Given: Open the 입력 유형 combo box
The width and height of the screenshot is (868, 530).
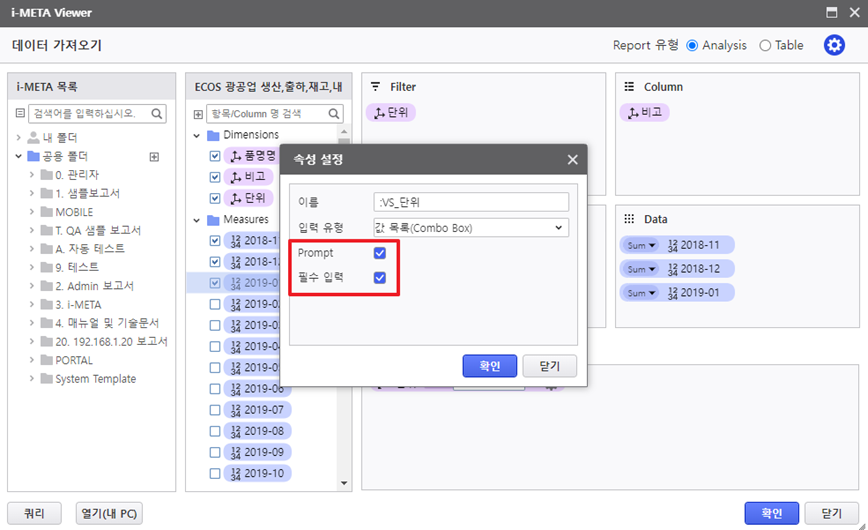Looking at the screenshot, I should click(471, 227).
